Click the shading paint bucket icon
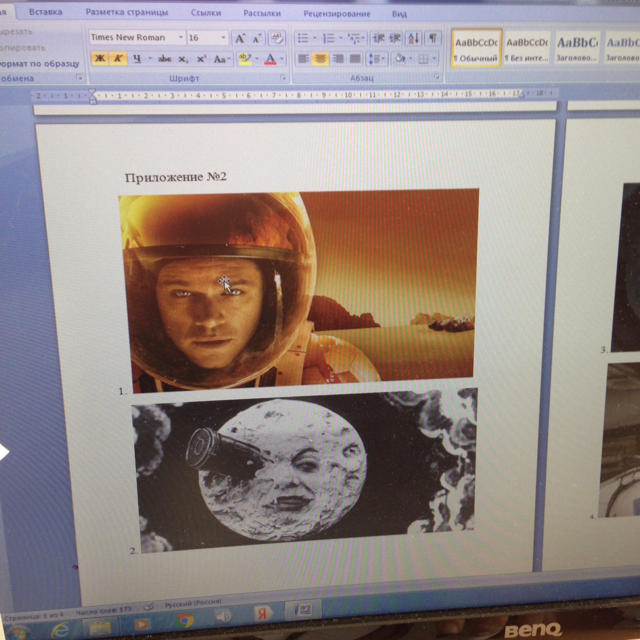Viewport: 640px width, 640px height. pyautogui.click(x=400, y=59)
